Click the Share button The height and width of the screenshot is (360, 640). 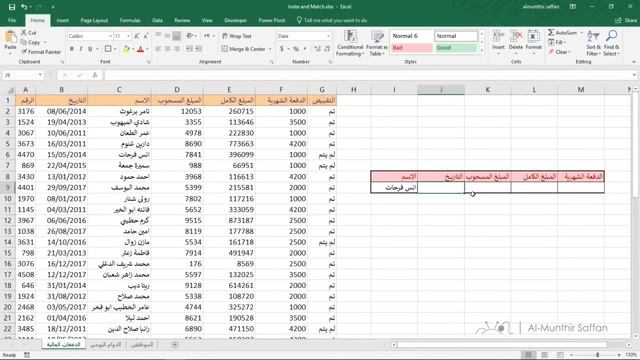coord(627,20)
